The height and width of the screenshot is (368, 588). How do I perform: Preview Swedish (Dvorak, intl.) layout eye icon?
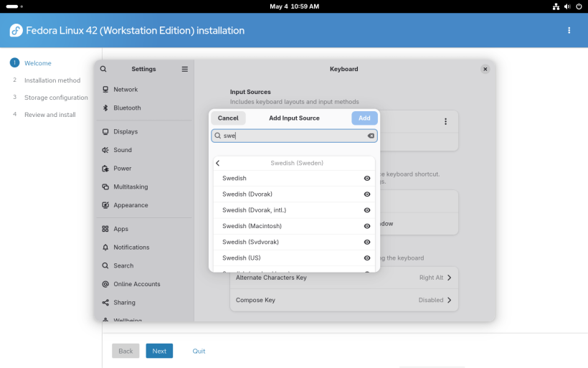[x=367, y=210]
